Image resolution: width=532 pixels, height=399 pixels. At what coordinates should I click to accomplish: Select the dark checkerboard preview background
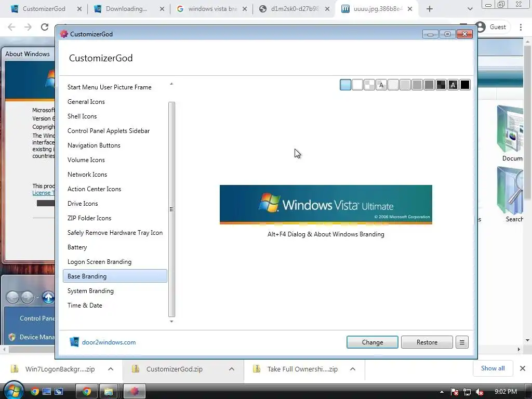441,85
